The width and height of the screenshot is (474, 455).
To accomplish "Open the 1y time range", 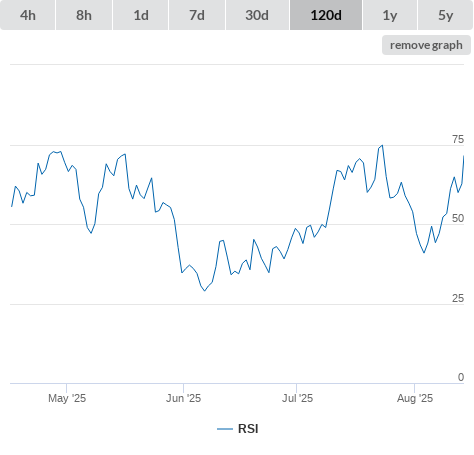I will [390, 15].
